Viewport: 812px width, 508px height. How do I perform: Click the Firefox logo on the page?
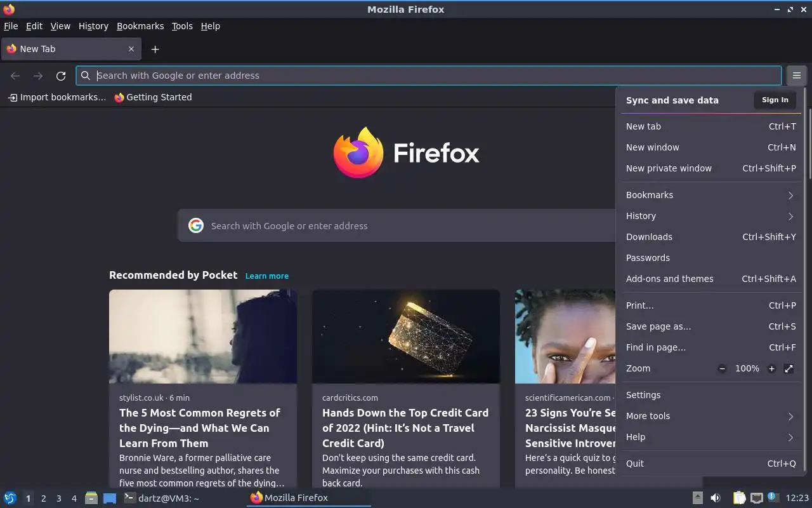[358, 152]
